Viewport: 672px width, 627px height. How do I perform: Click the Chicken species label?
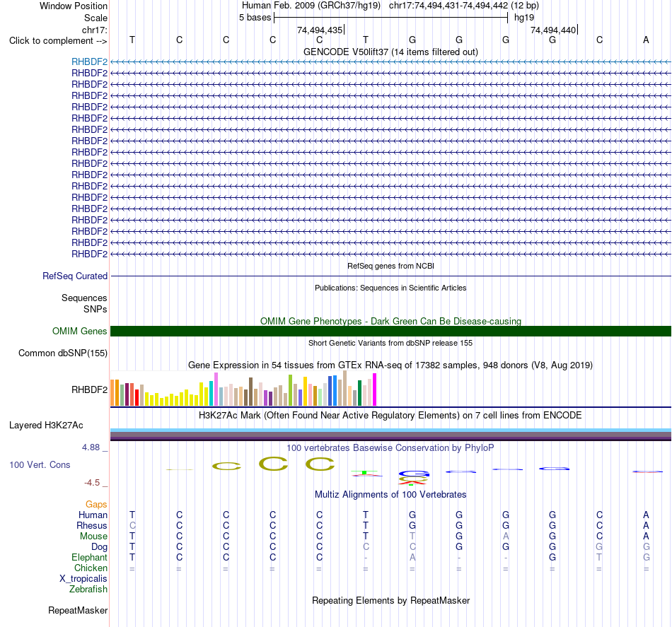[x=91, y=568]
